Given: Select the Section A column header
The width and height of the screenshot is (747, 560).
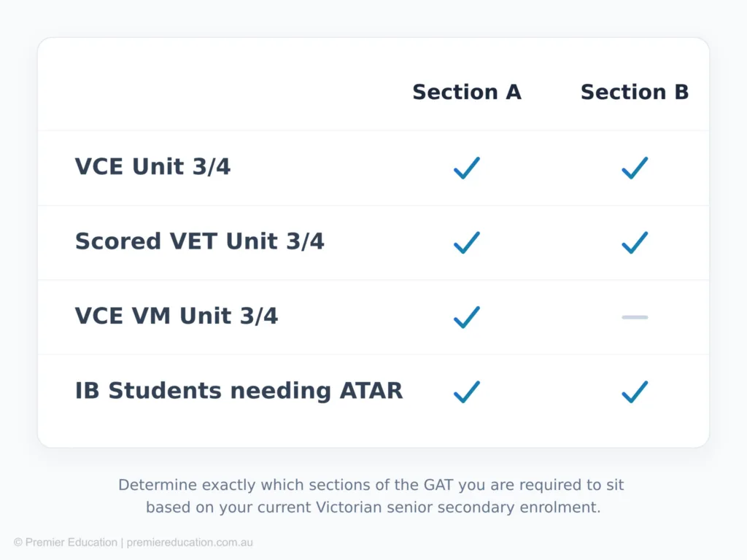Looking at the screenshot, I should tap(467, 93).
